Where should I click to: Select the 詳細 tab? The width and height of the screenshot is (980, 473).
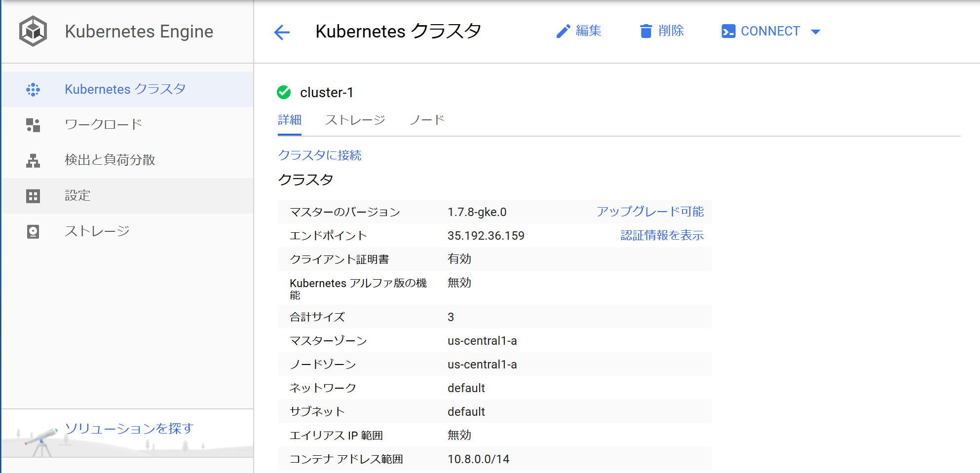(290, 119)
